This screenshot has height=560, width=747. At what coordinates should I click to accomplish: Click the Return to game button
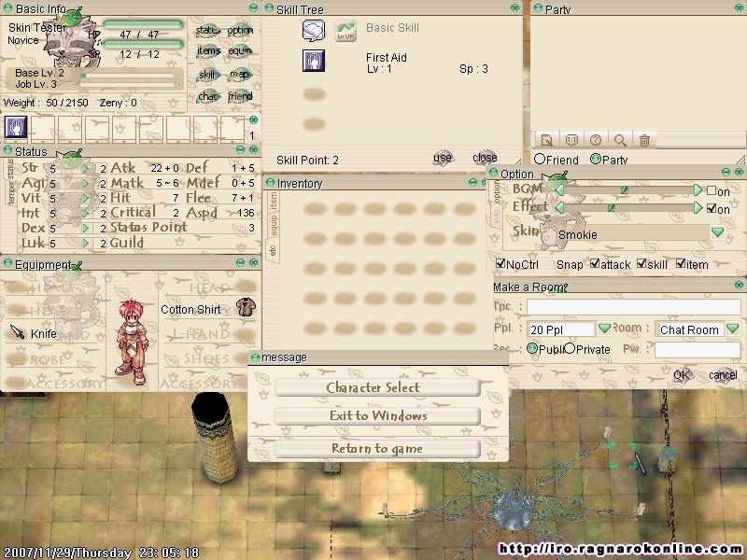[x=377, y=449]
